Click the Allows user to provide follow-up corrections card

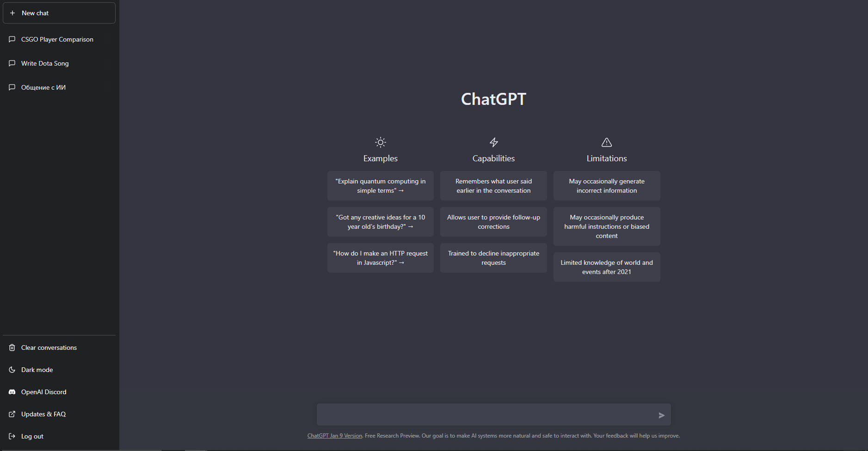click(494, 222)
